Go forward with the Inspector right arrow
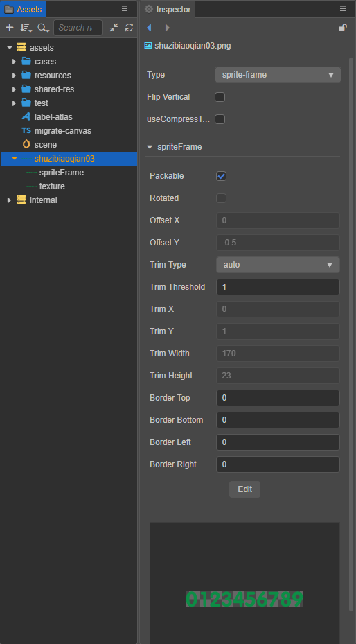 168,28
